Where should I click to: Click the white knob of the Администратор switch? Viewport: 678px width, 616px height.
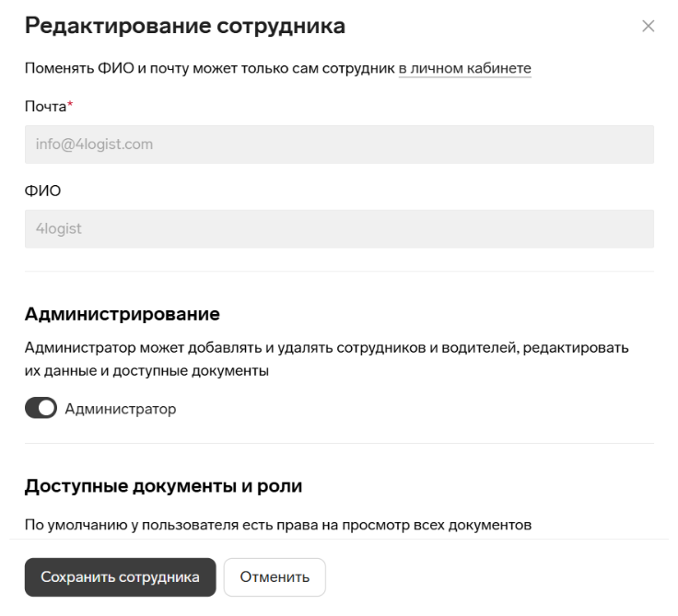47,408
